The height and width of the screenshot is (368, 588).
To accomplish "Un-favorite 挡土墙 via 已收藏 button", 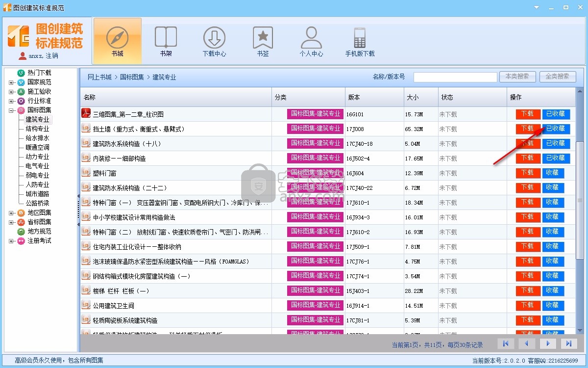I will tap(556, 129).
